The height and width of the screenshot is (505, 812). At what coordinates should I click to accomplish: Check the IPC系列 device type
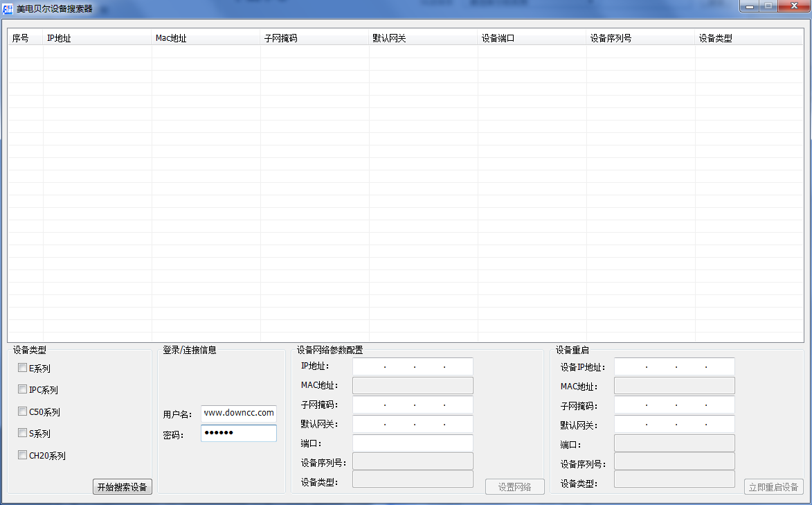pos(22,389)
